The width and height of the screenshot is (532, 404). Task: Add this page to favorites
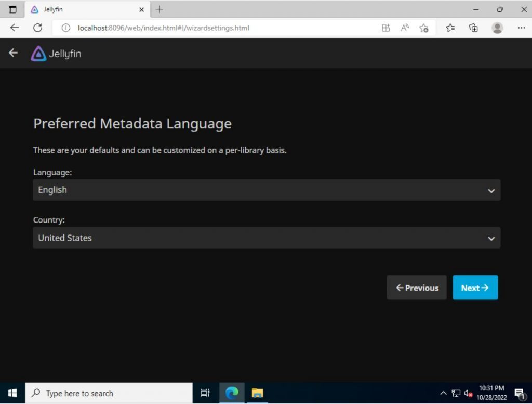(424, 28)
